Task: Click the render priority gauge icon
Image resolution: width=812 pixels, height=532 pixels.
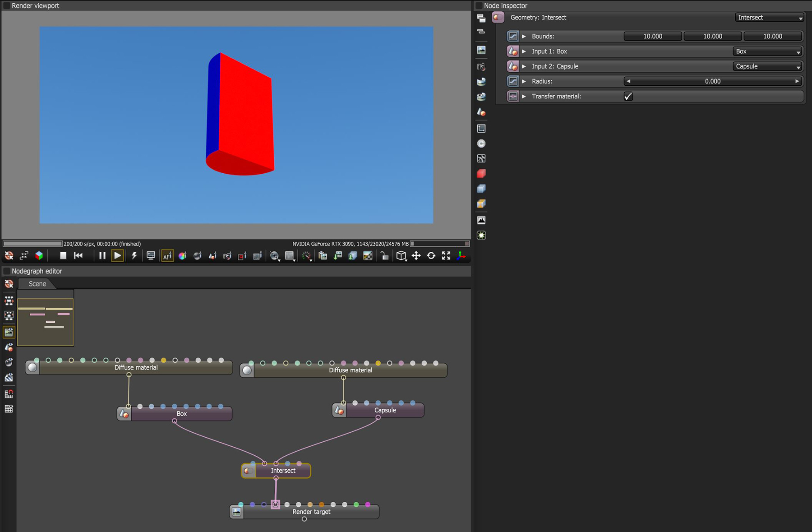Action: 307,256
